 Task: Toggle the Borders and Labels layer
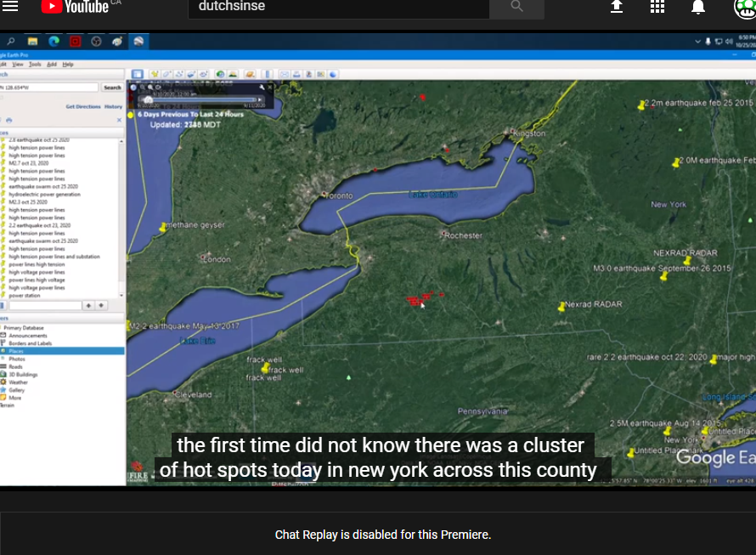pyautogui.click(x=30, y=343)
